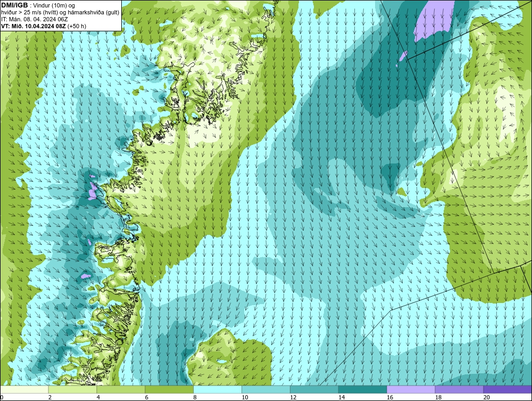Click the 2–4 m/s light green swatch
Image resolution: width=532 pixels, height=401 pixels.
[x=72, y=389]
